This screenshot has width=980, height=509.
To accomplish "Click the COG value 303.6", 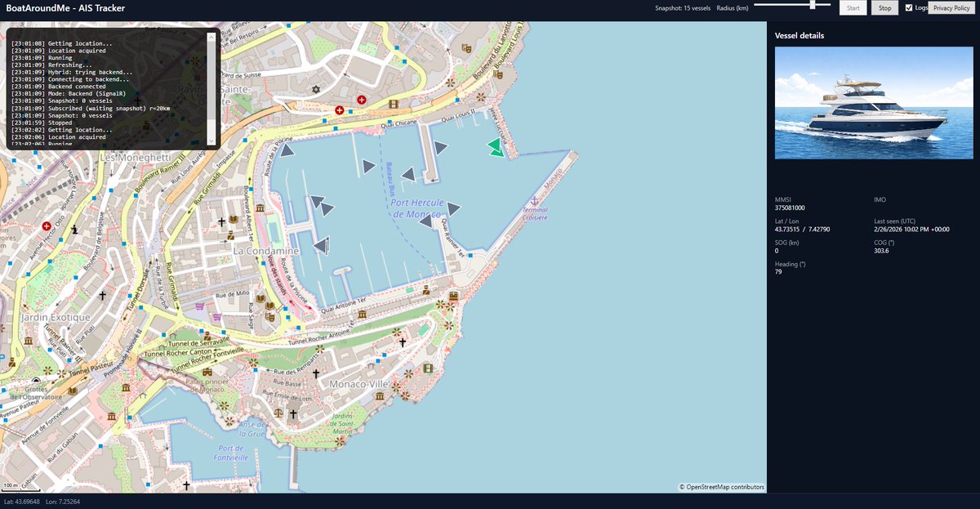I will pos(881,251).
